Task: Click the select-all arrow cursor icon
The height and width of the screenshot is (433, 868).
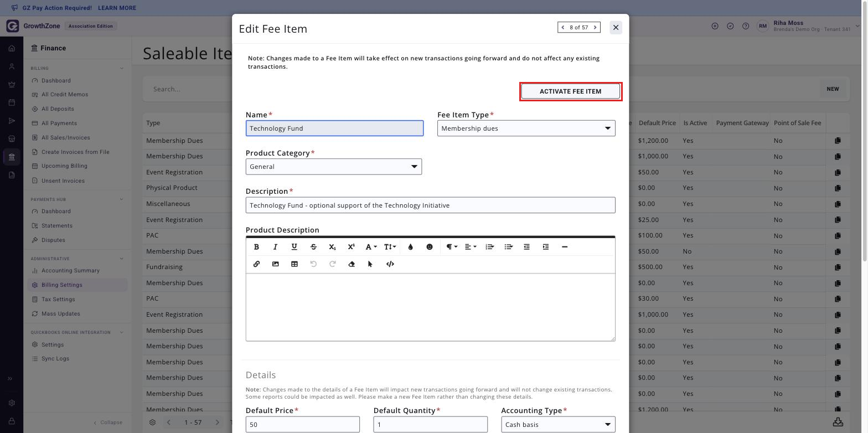Action: click(x=370, y=264)
